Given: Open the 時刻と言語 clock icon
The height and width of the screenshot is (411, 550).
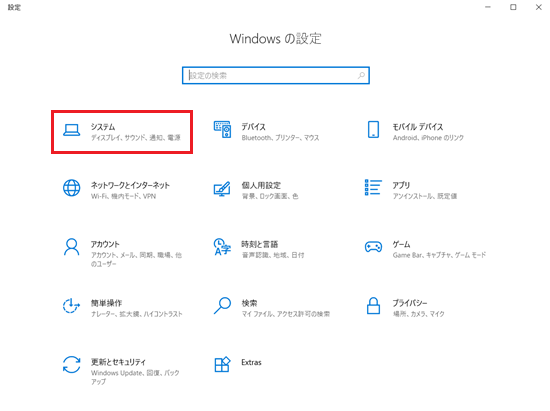Looking at the screenshot, I should (222, 247).
